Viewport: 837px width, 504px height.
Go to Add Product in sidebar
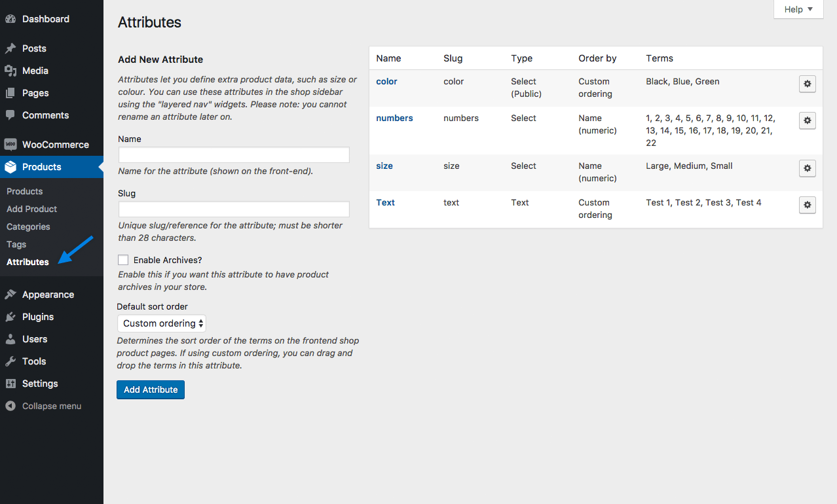[31, 209]
